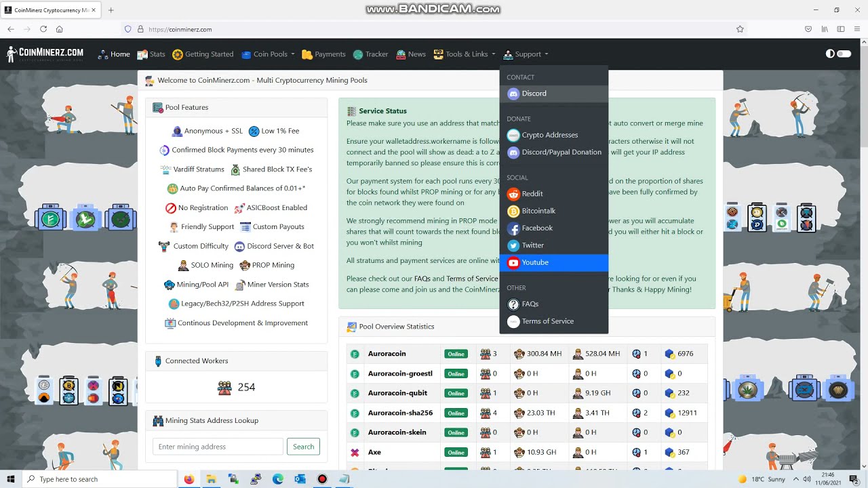Select Terms of Service menu item

pos(554,321)
